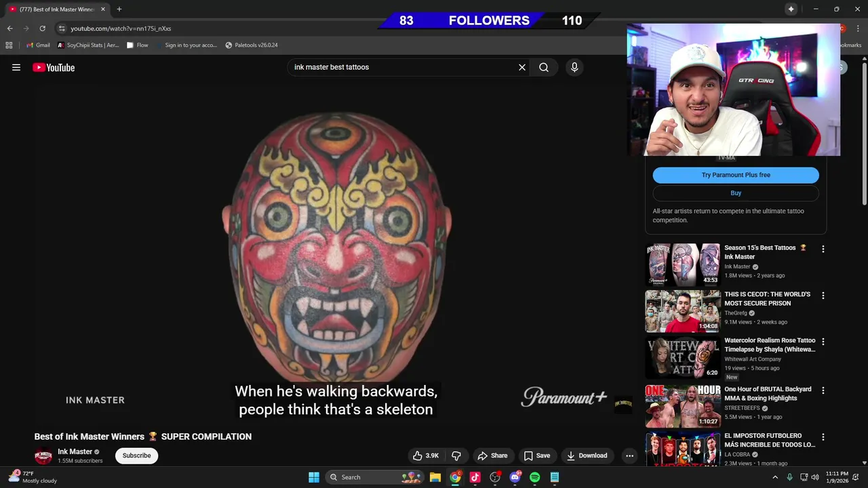Clear the search box text with X
This screenshot has width=868, height=488.
click(522, 67)
